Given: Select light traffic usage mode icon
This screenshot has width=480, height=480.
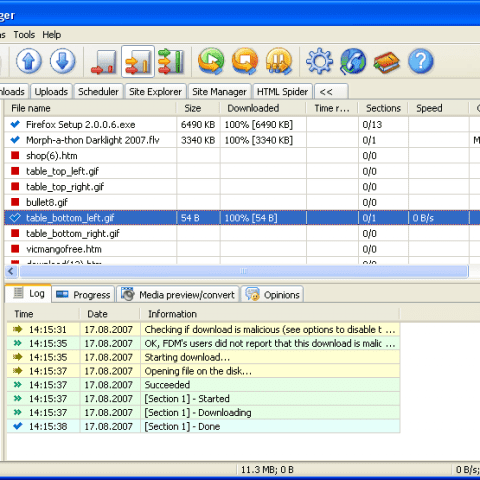Looking at the screenshot, I should pyautogui.click(x=104, y=61).
